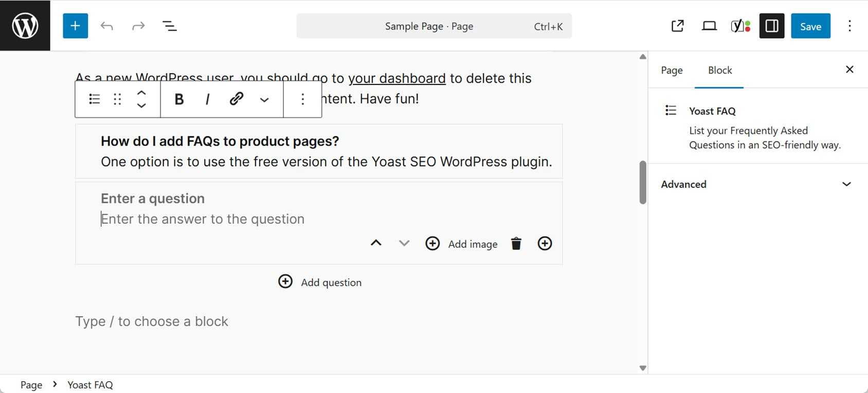868x393 pixels.
Task: Open the 'your dashboard' link
Action: 396,78
